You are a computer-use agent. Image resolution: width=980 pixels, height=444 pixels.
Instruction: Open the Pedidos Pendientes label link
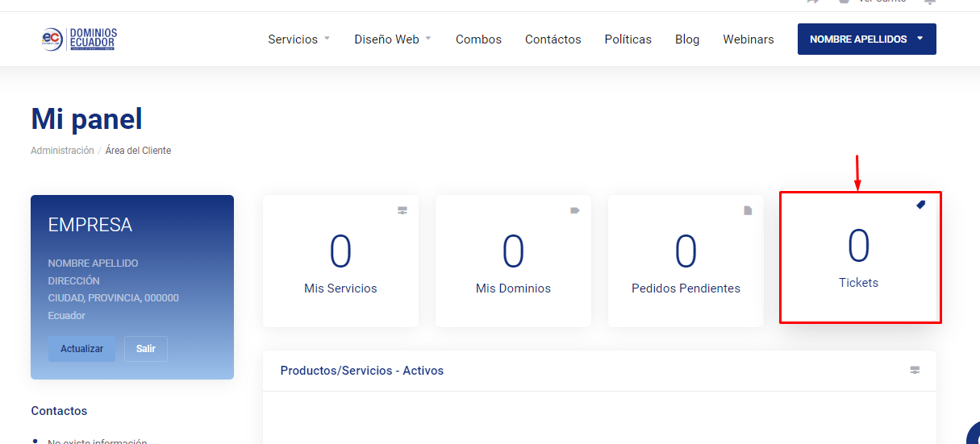[686, 288]
